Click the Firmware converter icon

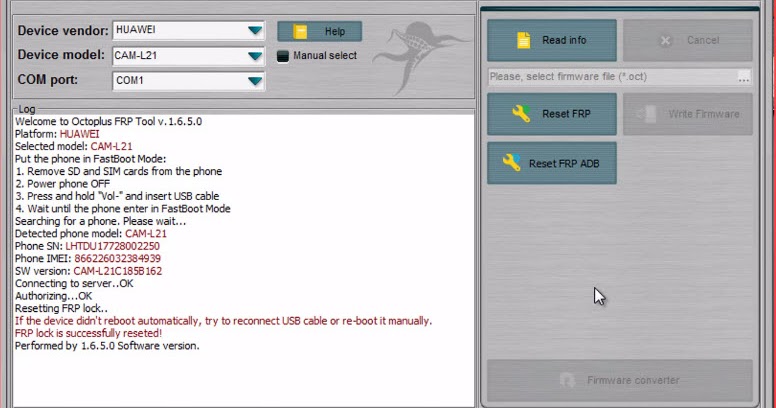[567, 380]
